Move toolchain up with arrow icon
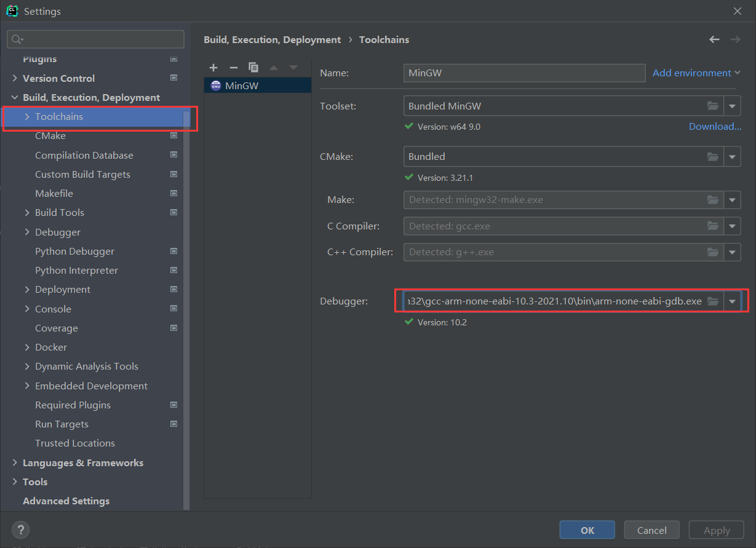756x548 pixels. pos(274,67)
